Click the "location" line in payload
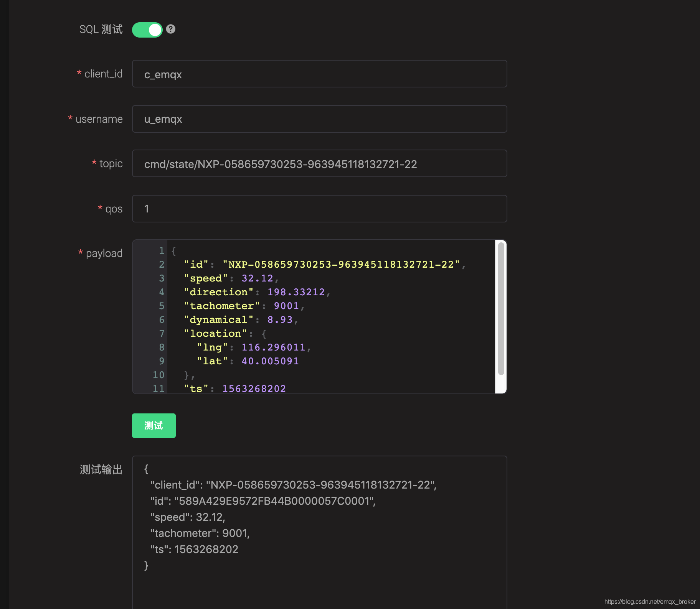This screenshot has width=700, height=609. point(225,334)
